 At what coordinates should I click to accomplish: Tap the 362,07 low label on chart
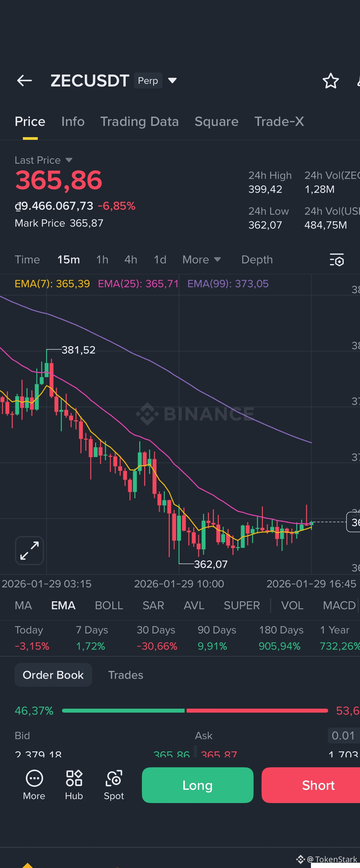tap(211, 564)
